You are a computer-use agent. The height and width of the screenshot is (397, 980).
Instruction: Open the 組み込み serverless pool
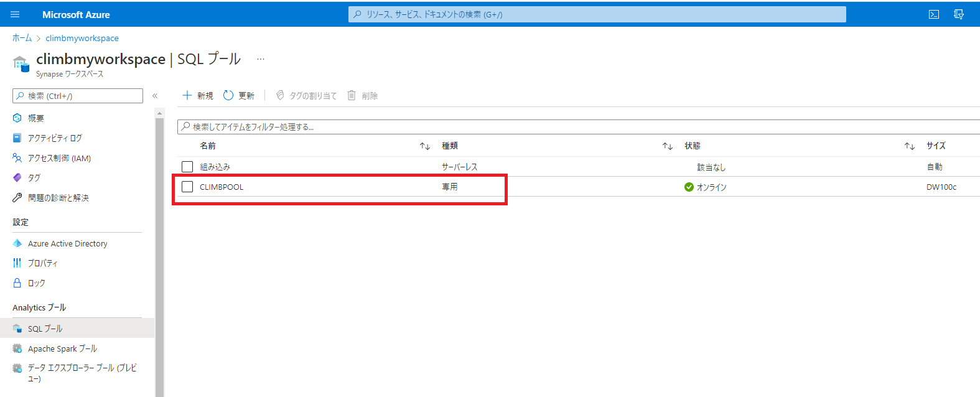click(x=215, y=167)
